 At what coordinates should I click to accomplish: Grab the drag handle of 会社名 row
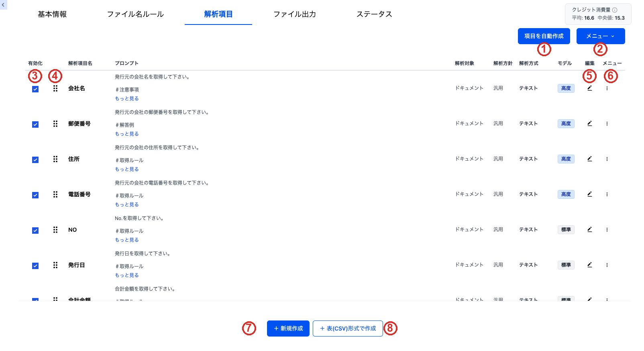click(55, 88)
